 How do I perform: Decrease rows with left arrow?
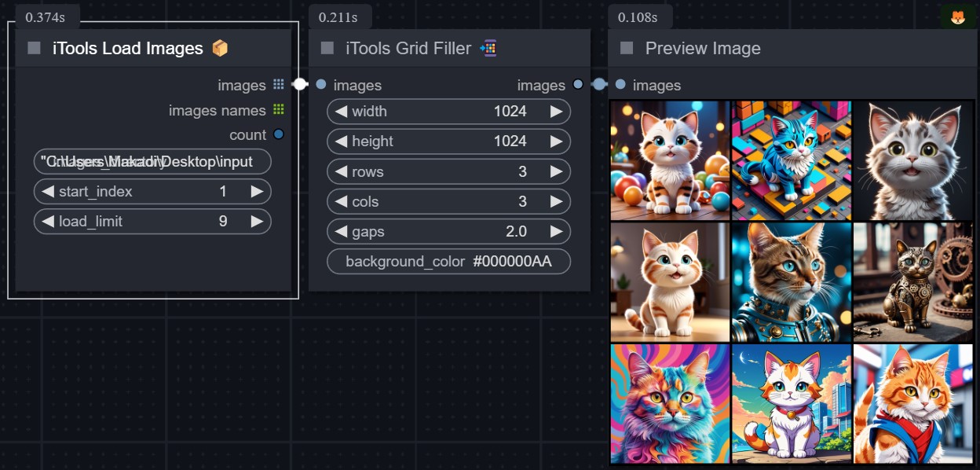tap(341, 171)
